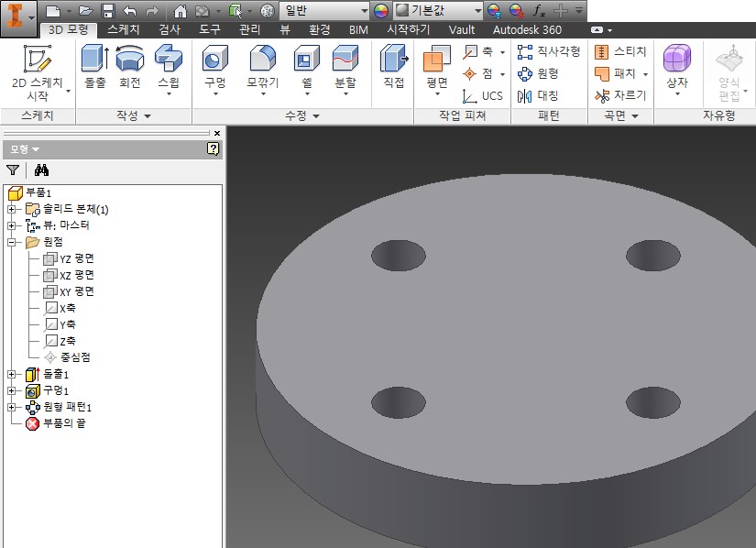
Task: Close the model browser panel
Action: (x=217, y=134)
